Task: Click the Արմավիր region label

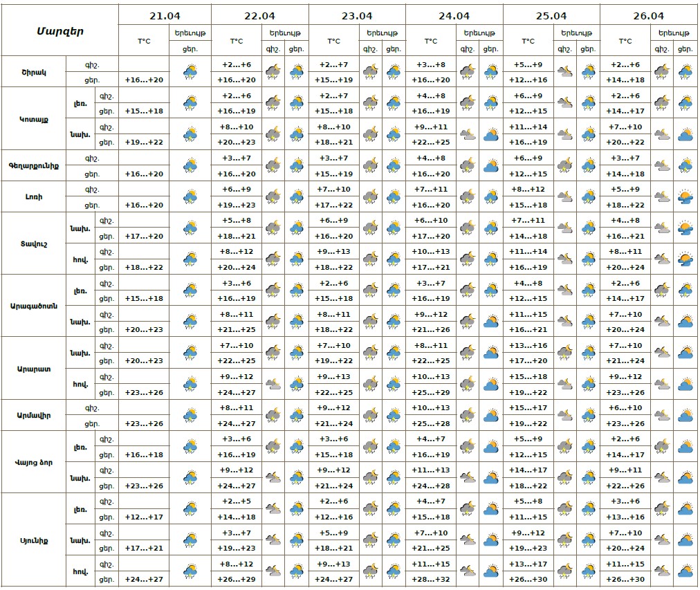Action: [x=33, y=415]
